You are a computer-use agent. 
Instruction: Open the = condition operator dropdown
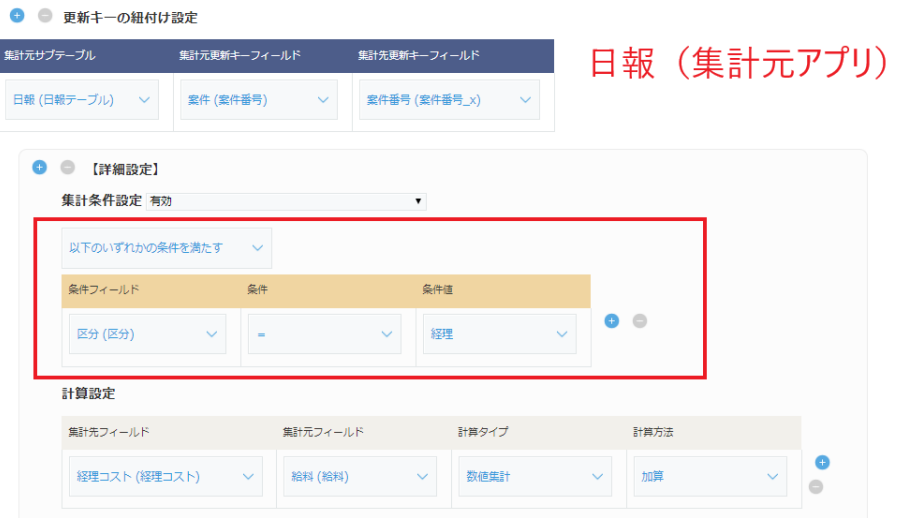click(x=325, y=334)
